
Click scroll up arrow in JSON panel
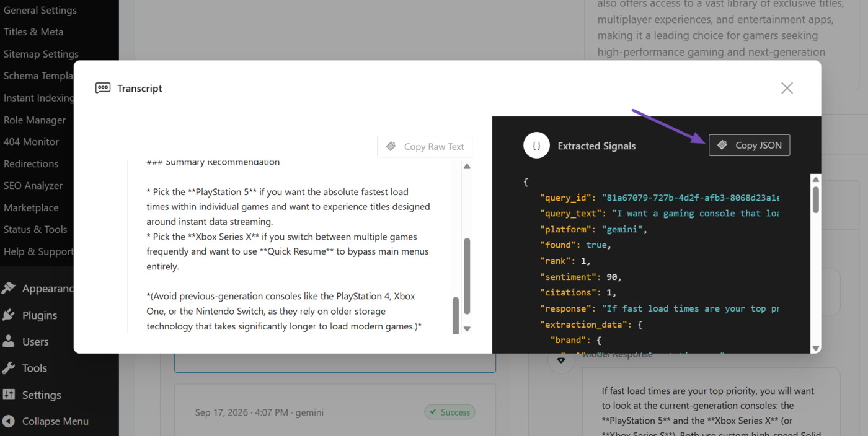coord(816,180)
